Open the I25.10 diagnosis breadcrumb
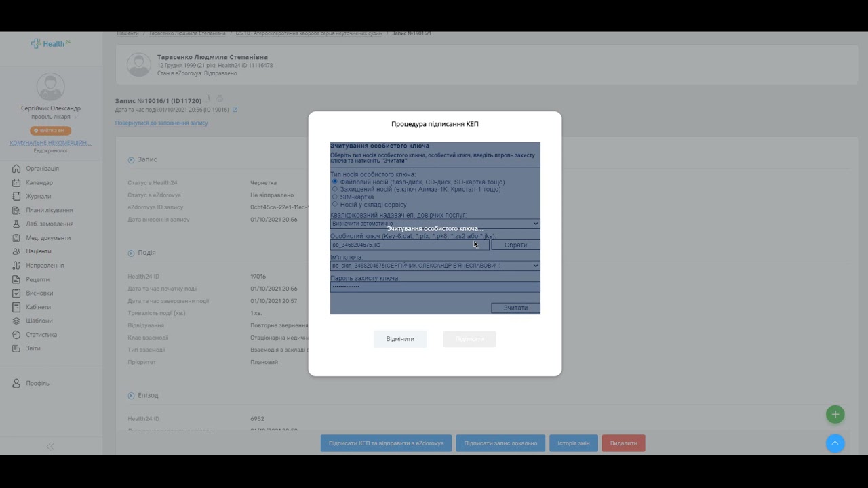The height and width of the screenshot is (488, 868). (309, 33)
